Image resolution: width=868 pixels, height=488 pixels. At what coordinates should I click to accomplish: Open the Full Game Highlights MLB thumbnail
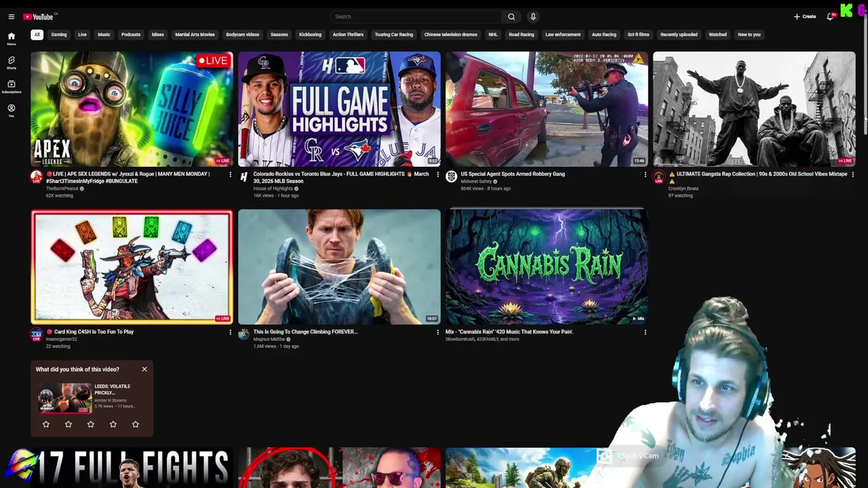(339, 109)
